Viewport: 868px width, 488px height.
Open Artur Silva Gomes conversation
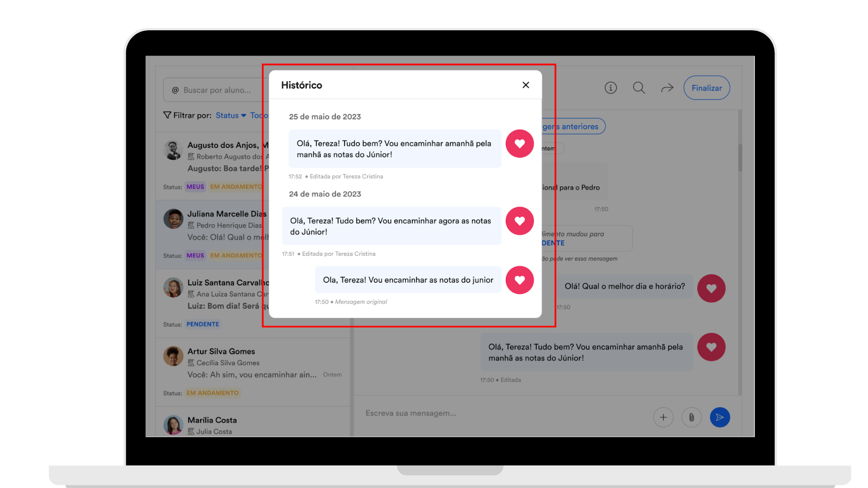[253, 372]
